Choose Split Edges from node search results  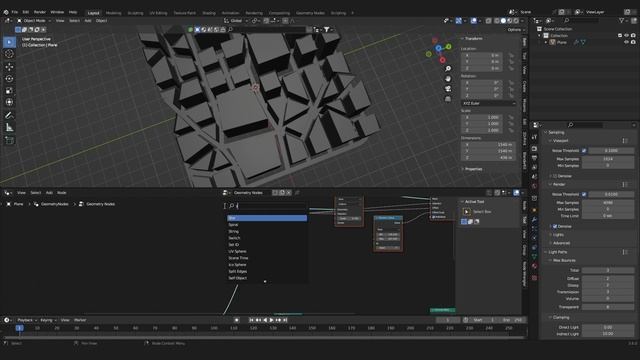coord(267,271)
